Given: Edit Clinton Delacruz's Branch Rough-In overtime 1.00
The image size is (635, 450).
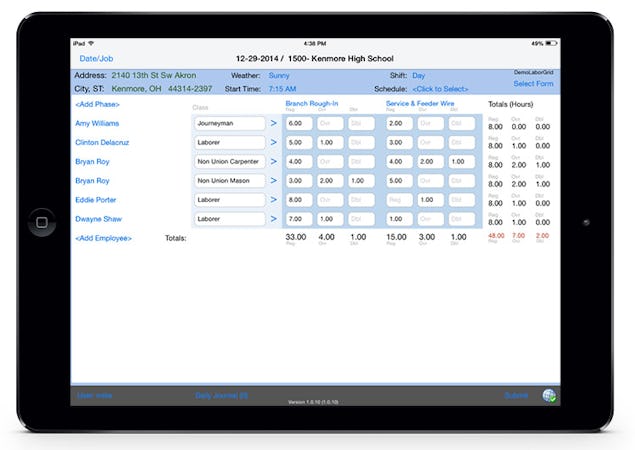Looking at the screenshot, I should [330, 142].
